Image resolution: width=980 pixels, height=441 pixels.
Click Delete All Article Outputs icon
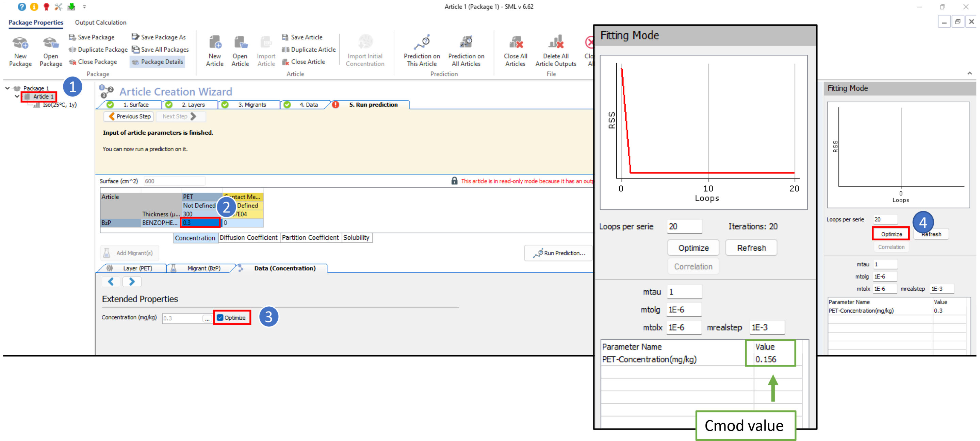pyautogui.click(x=555, y=43)
